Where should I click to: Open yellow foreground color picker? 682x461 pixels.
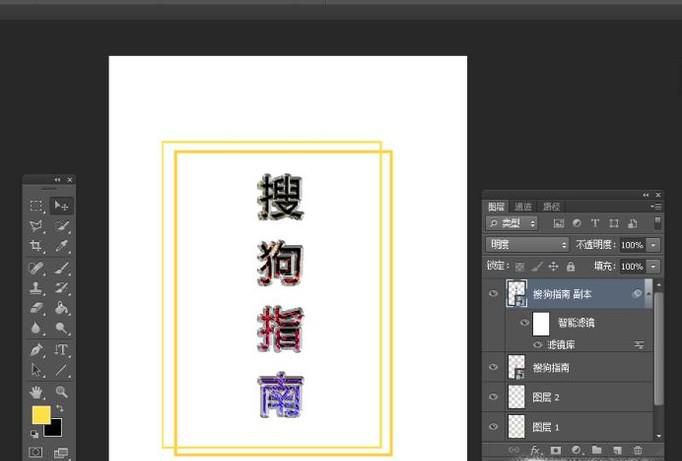point(41,415)
